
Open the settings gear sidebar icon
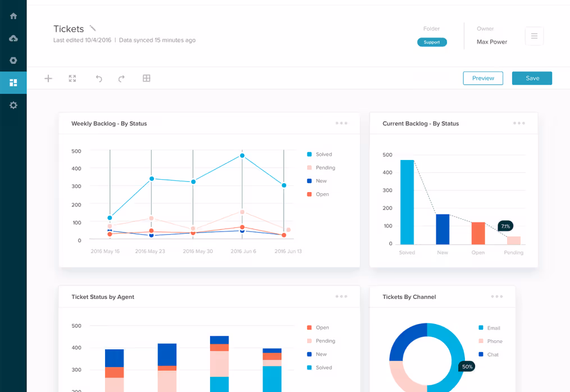[13, 105]
